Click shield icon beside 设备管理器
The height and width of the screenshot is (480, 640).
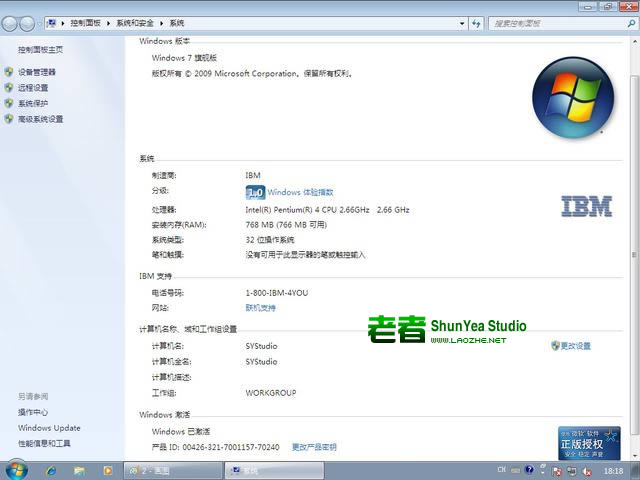pos(9,72)
